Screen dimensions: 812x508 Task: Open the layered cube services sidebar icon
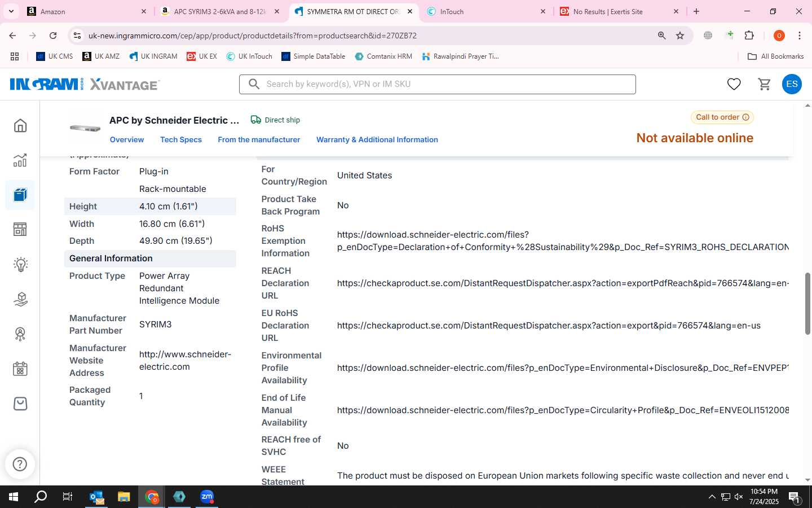coord(20,299)
